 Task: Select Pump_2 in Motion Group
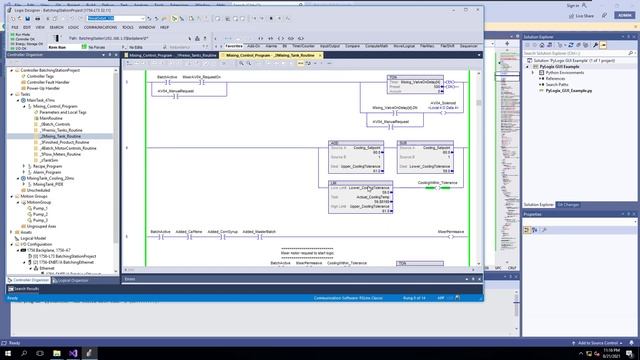(x=40, y=214)
